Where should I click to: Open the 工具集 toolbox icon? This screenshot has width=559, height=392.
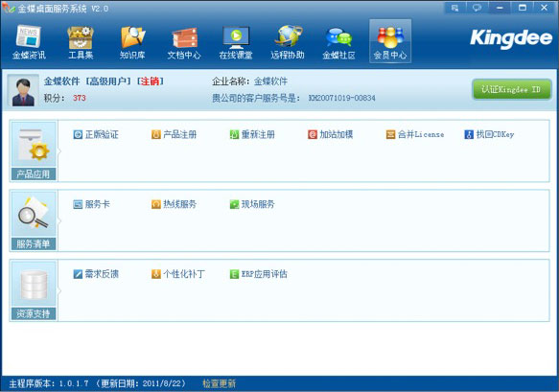tap(81, 42)
